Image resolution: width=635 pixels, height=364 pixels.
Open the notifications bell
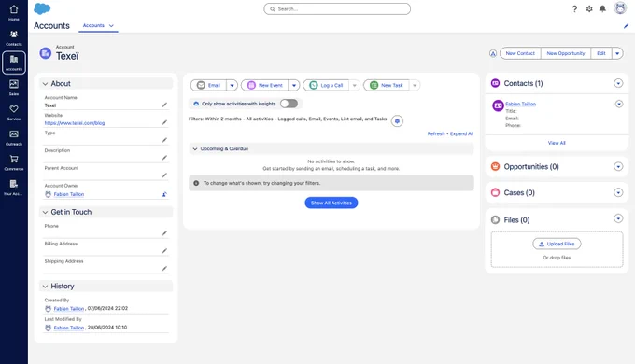602,9
